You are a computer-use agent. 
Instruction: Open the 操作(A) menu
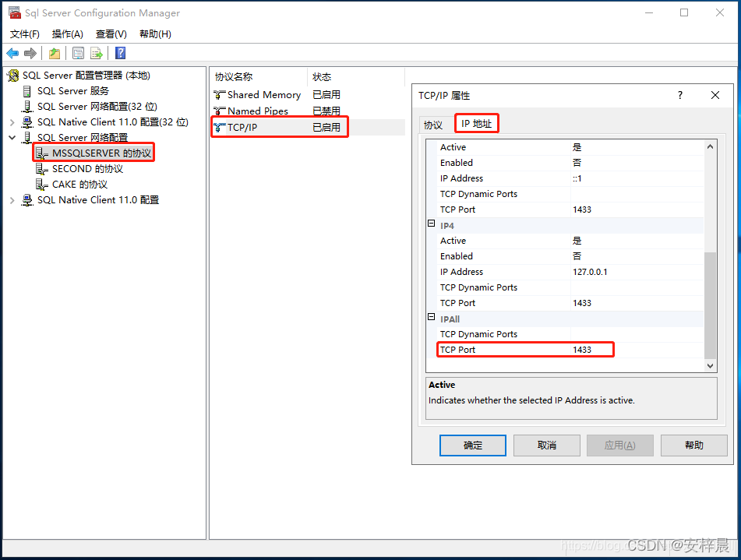click(x=68, y=34)
